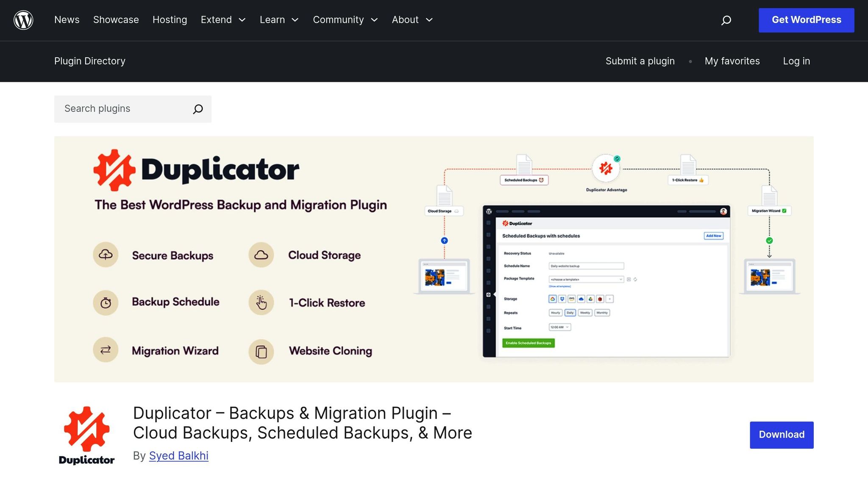Click the right laptop illustration in banner
Image resolution: width=868 pixels, height=488 pixels.
[770, 276]
